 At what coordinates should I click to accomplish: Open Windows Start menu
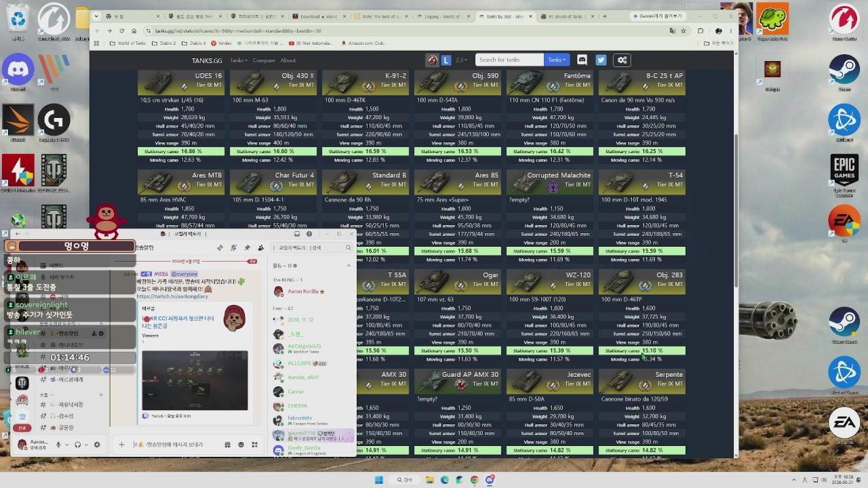pos(378,480)
